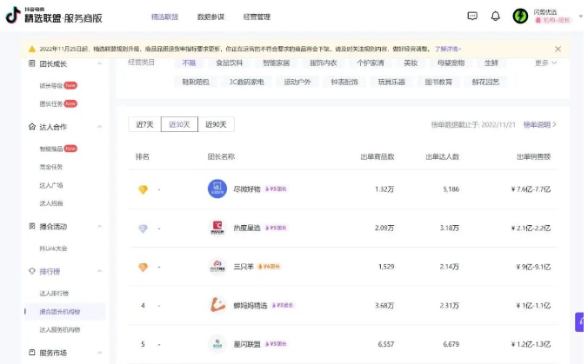Collapse the 团长成长 sidebar section
Screen dimensions: 588x364
[x=99, y=63]
